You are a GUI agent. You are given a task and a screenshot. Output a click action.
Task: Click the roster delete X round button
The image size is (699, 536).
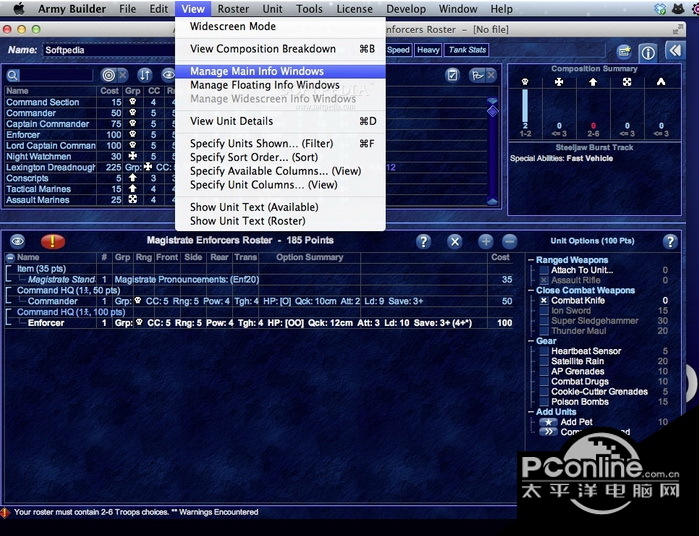[x=455, y=241]
